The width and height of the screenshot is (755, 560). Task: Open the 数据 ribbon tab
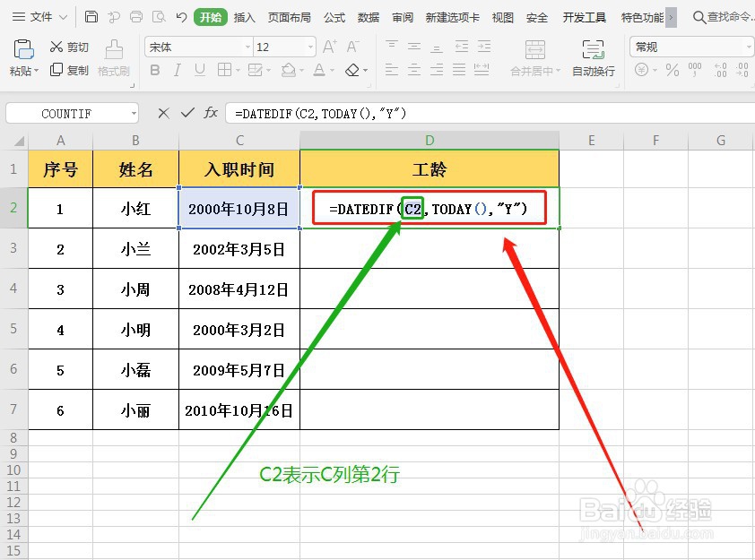pyautogui.click(x=368, y=16)
